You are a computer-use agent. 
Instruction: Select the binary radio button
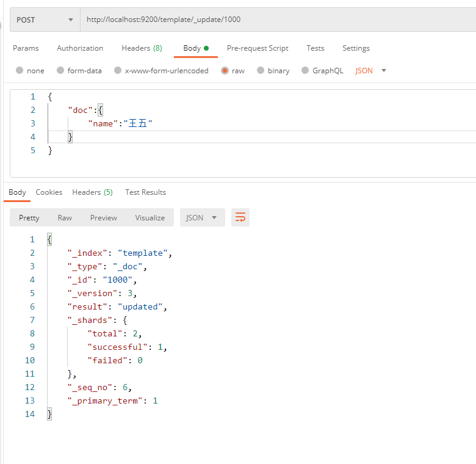(261, 70)
